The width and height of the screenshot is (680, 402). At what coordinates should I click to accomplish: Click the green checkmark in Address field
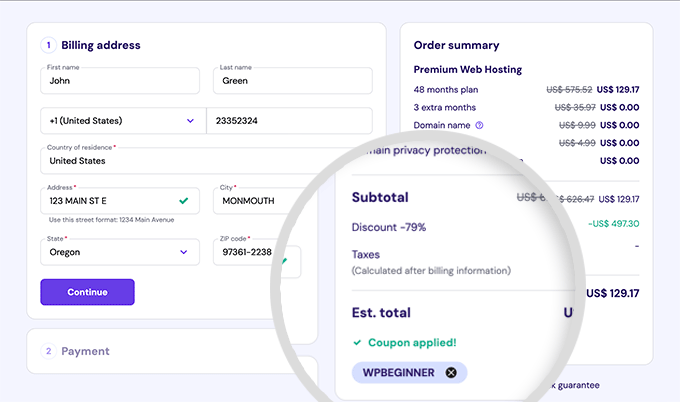click(x=183, y=201)
